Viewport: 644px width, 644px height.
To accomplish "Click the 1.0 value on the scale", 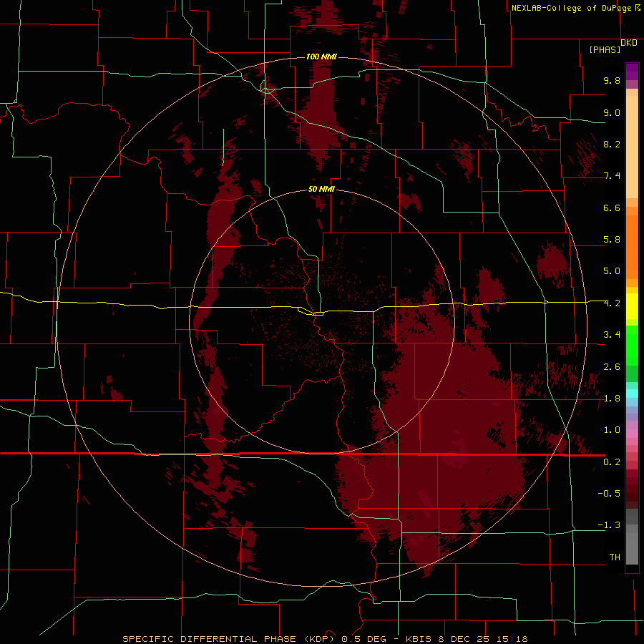I will pos(612,430).
